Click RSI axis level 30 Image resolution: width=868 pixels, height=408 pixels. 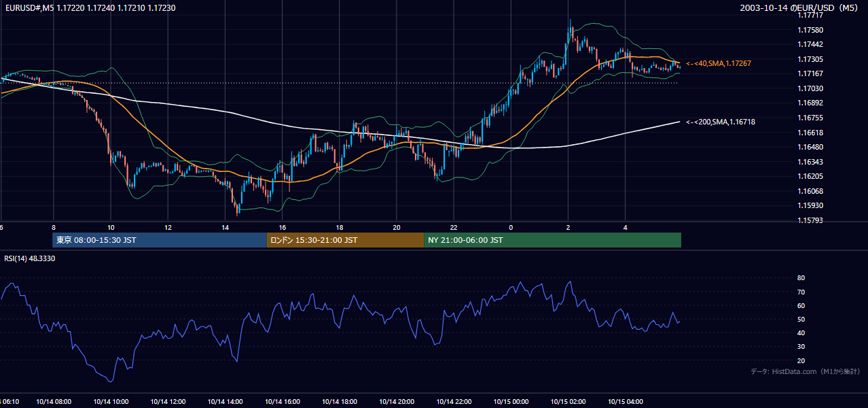[801, 346]
